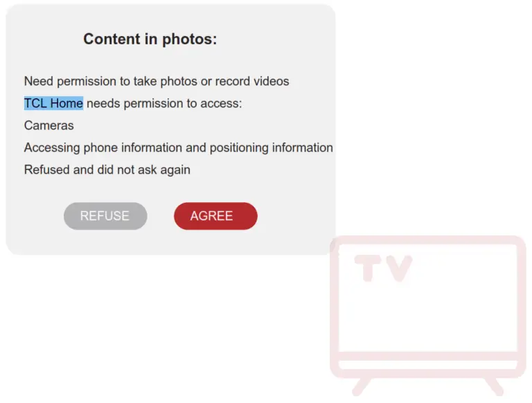Viewport: 532px width, 403px height.
Task: Click the television icon's right leg
Action: pyautogui.click(x=494, y=386)
